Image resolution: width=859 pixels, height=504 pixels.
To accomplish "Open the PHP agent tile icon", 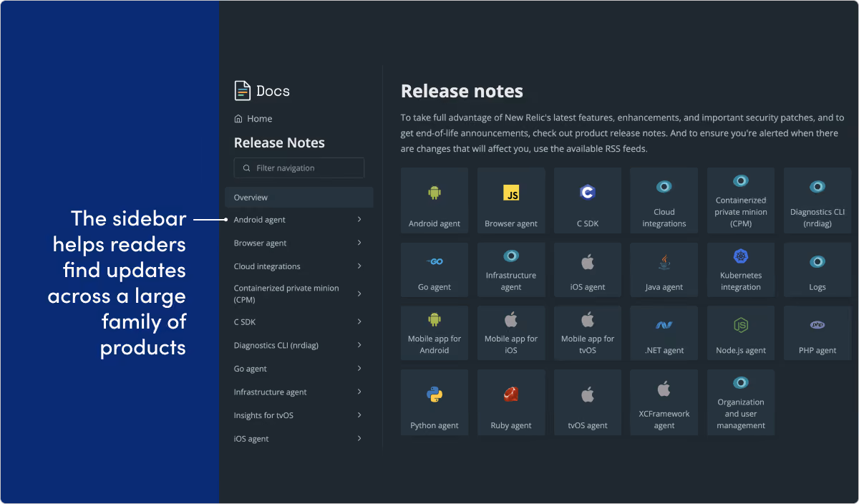I will [x=817, y=325].
